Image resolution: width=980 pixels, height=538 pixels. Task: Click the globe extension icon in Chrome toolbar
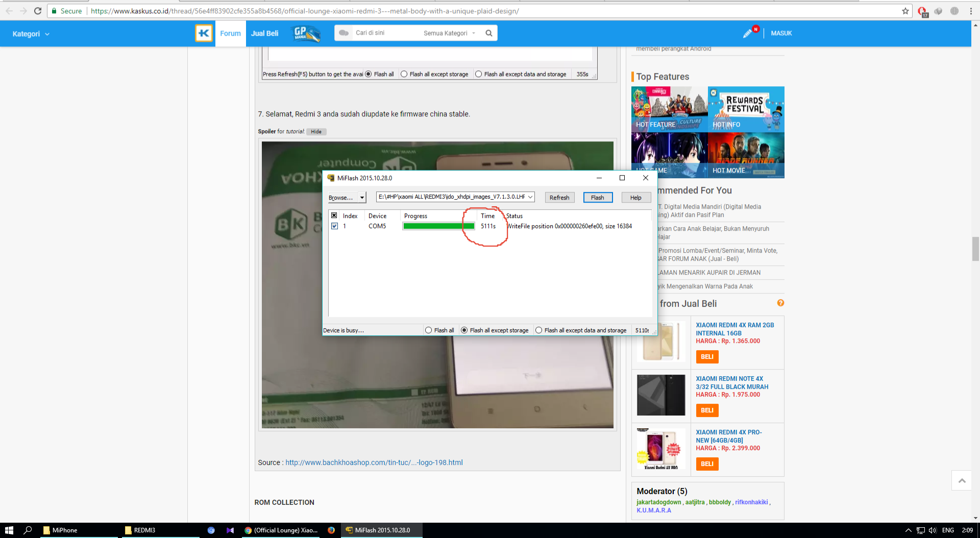click(x=954, y=11)
